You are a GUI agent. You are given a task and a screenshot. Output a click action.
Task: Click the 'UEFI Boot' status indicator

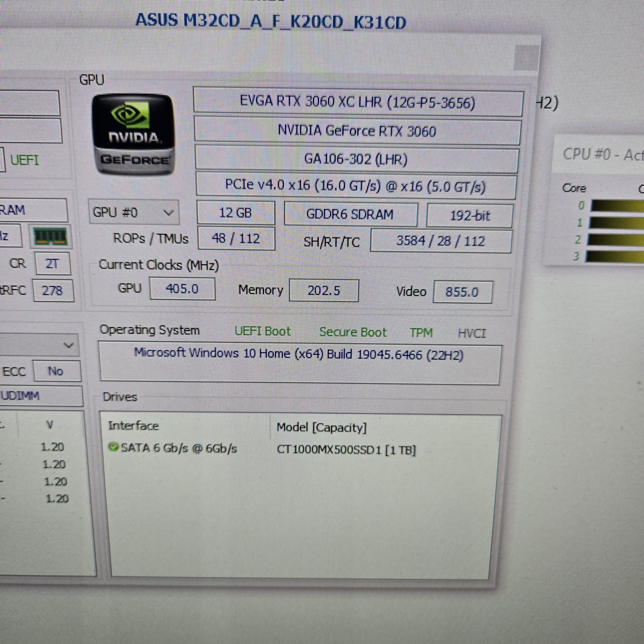click(263, 331)
